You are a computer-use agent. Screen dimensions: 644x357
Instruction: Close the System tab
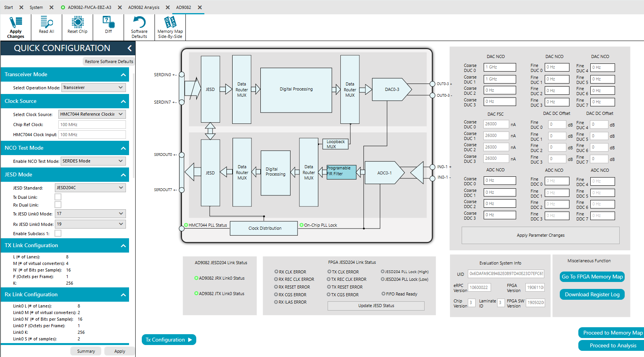[51, 7]
